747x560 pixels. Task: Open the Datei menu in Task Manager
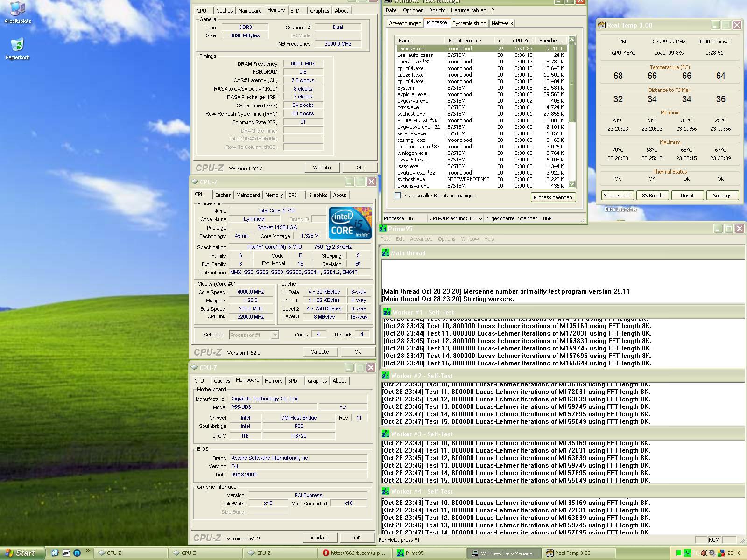392,10
